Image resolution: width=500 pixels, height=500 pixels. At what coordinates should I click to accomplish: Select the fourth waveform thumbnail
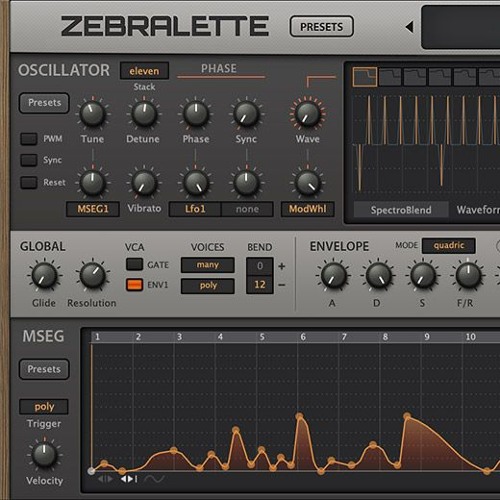point(440,77)
